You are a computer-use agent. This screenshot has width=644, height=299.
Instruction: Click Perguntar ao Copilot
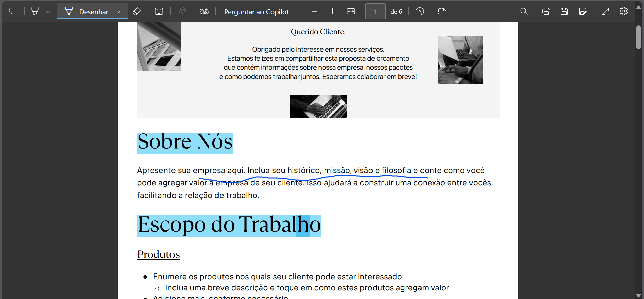point(256,12)
